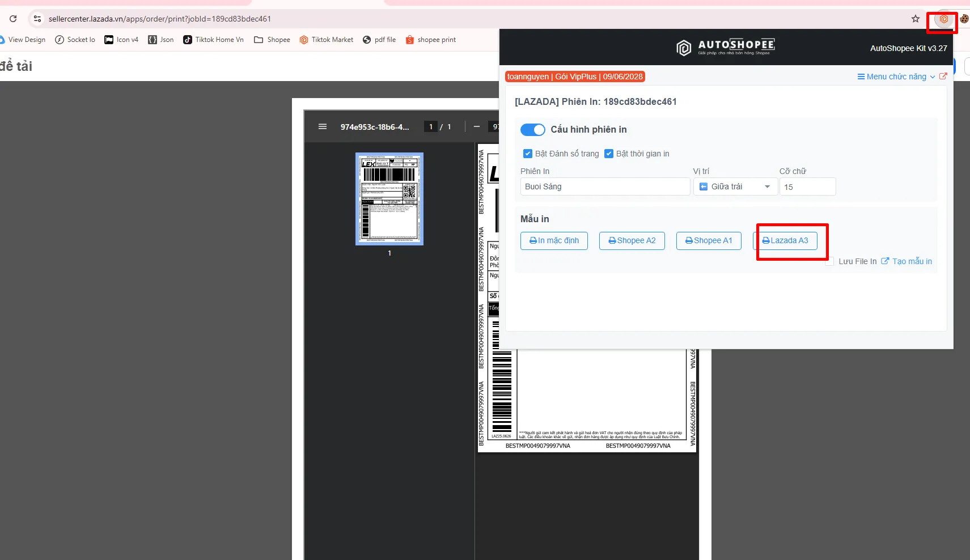
Task: Open the Vị trí dropdown showing Giữa trái
Action: click(735, 186)
